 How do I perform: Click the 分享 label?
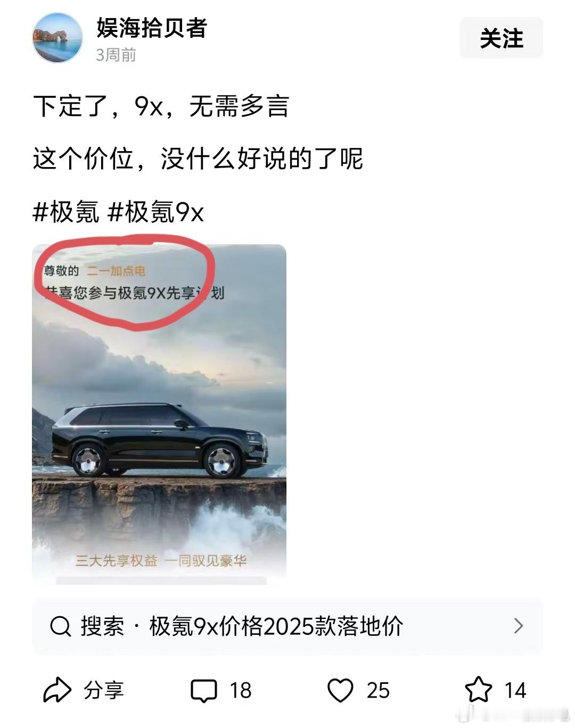(x=104, y=690)
